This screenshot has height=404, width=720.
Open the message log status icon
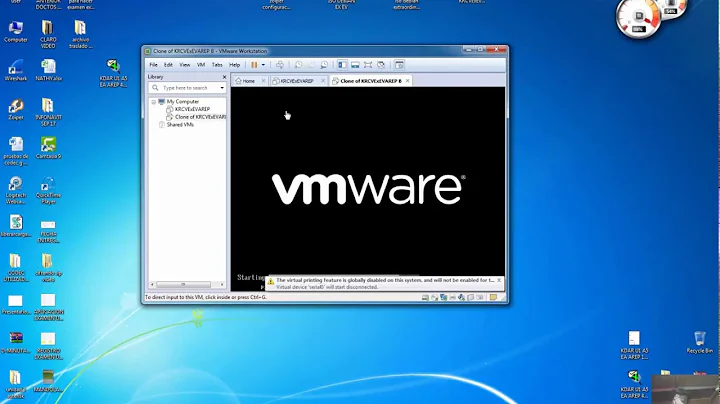pyautogui.click(x=493, y=297)
